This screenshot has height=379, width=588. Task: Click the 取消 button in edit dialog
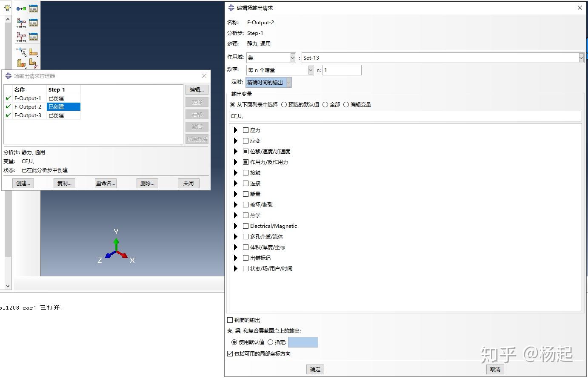coord(495,369)
